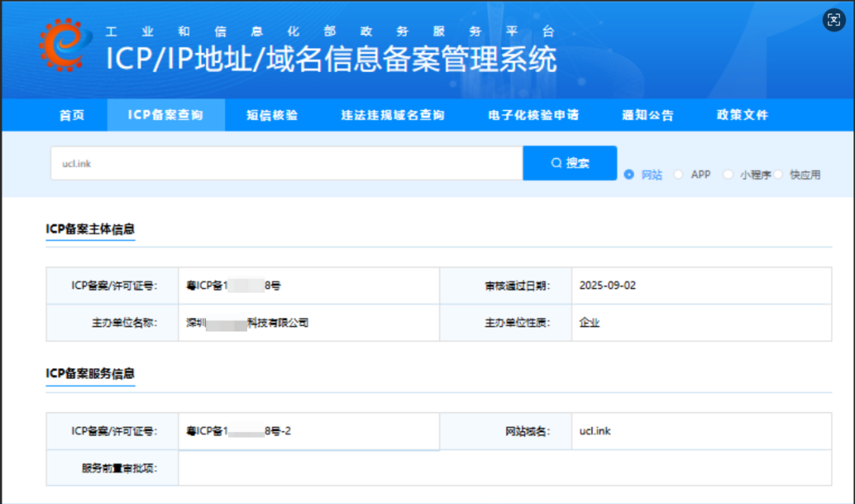This screenshot has width=855, height=504.
Task: Click the 2025-09-02 approval date value
Action: coord(607,286)
